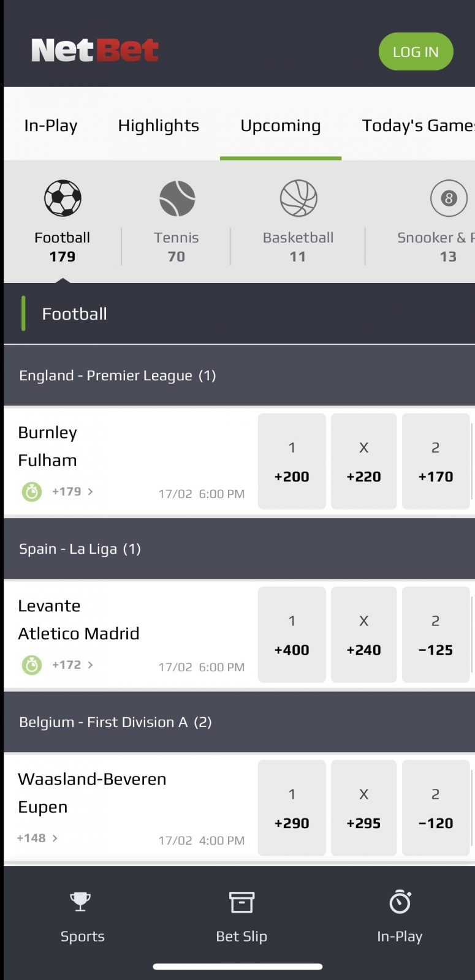The width and height of the screenshot is (475, 980).
Task: Expand +179 more markets for Burnley match
Action: 72,491
